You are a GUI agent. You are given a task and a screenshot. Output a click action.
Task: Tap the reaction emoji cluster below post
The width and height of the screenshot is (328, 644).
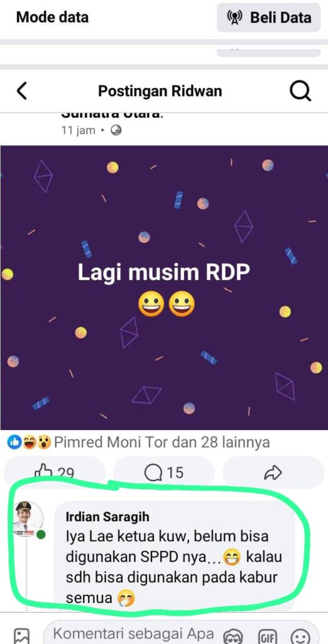click(29, 442)
